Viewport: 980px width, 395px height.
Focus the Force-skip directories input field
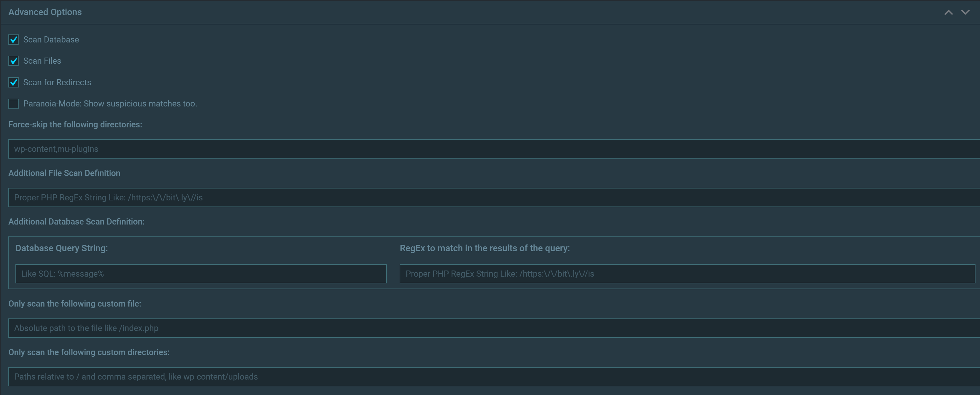point(491,149)
